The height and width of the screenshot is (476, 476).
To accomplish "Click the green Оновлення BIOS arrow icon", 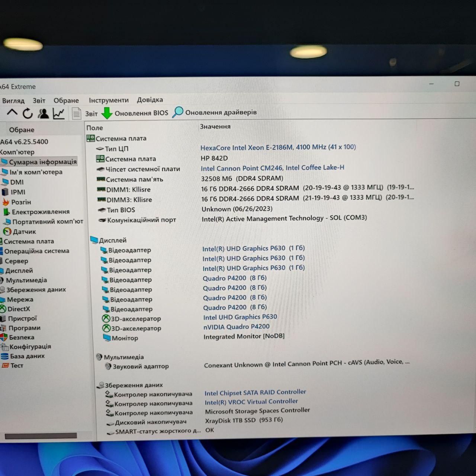I will coord(107,113).
